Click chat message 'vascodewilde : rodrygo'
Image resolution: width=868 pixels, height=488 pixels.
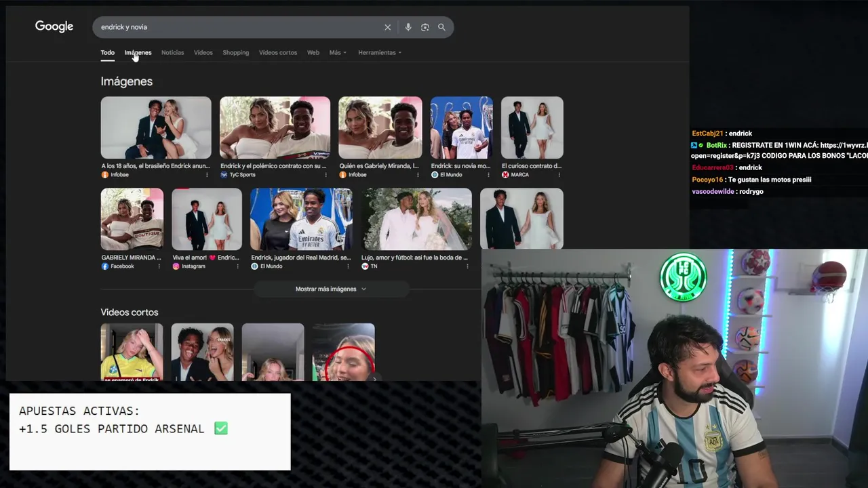coord(728,192)
